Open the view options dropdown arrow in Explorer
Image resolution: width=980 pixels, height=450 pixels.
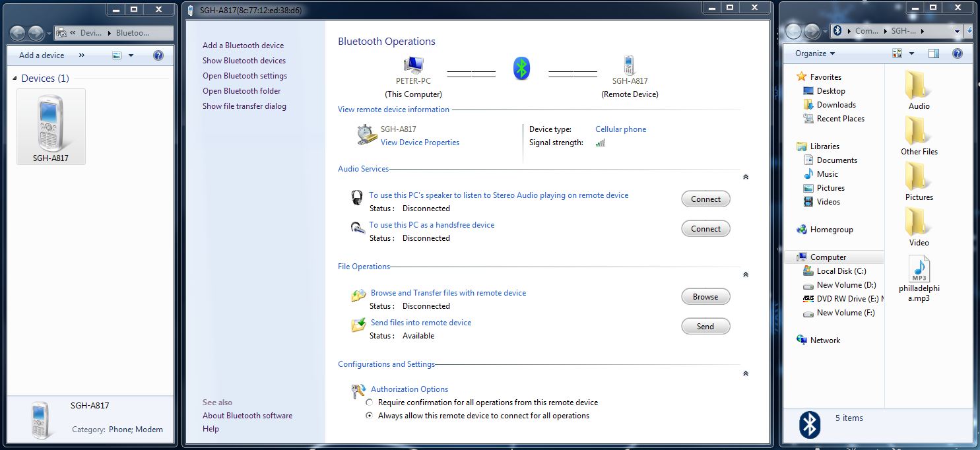click(x=911, y=53)
